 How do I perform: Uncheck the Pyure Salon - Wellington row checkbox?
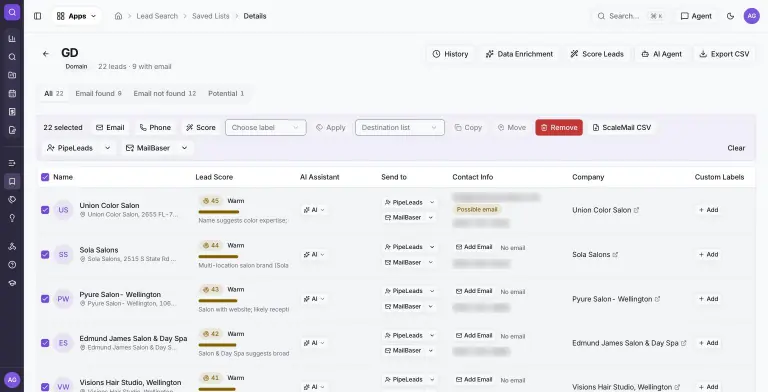tap(45, 299)
